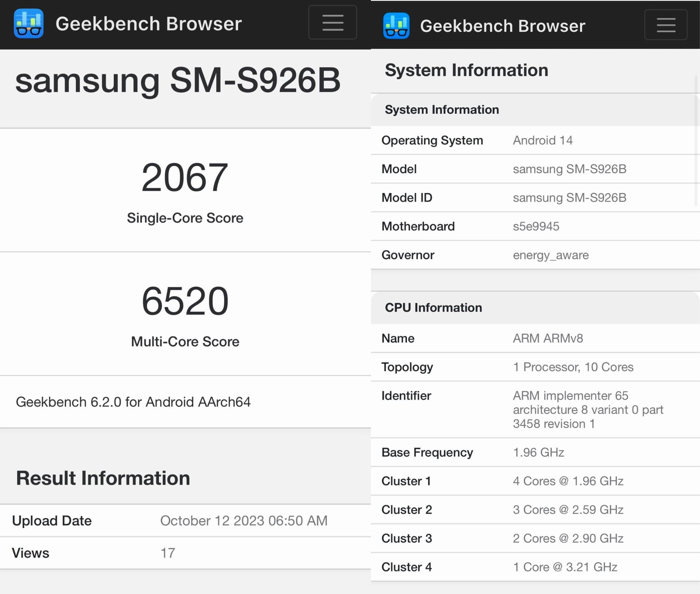700x594 pixels.
Task: Select the samsung SM-S926B page heading
Action: [x=178, y=81]
